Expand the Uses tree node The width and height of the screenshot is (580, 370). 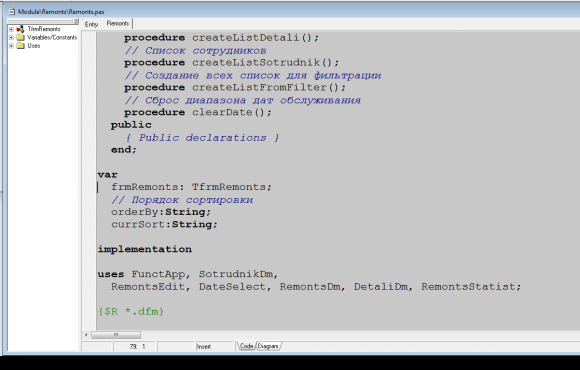(x=11, y=46)
